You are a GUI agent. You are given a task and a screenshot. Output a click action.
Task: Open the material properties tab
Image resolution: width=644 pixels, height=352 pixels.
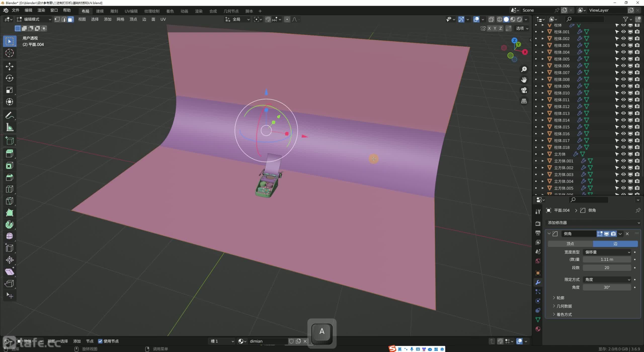coord(538,329)
